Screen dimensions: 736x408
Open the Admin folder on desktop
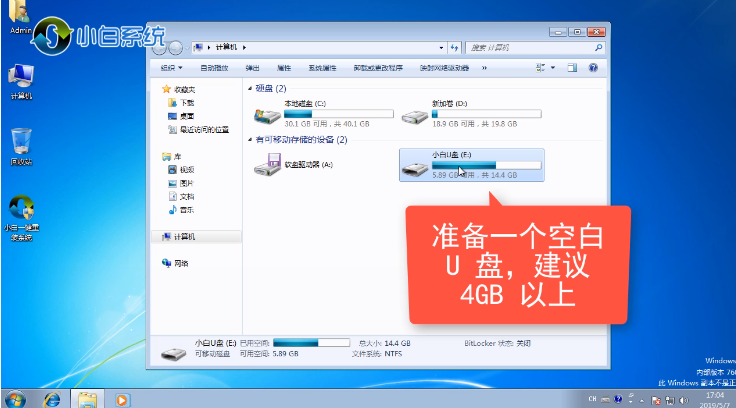20,17
